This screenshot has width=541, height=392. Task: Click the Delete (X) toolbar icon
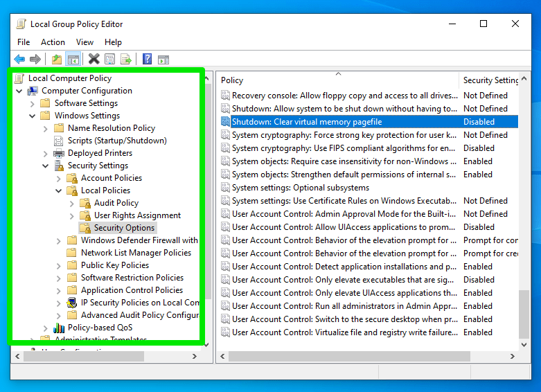coord(94,60)
